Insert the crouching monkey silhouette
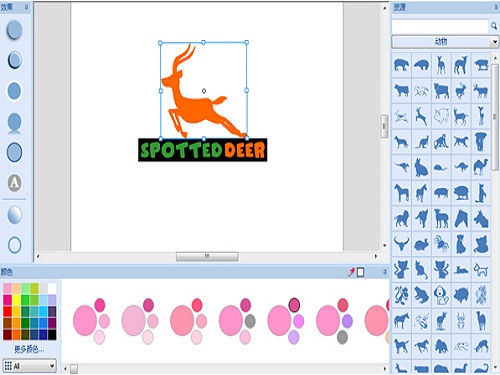This screenshot has width=500, height=375. [441, 142]
